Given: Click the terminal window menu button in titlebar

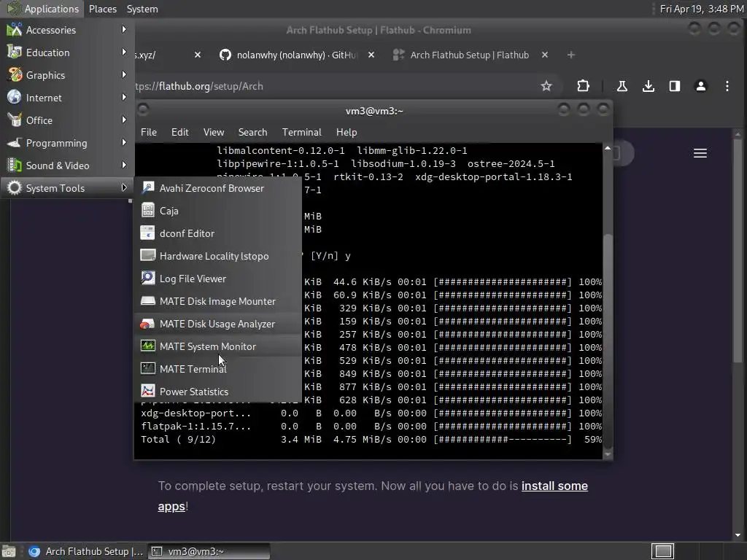Looking at the screenshot, I should pos(143,109).
